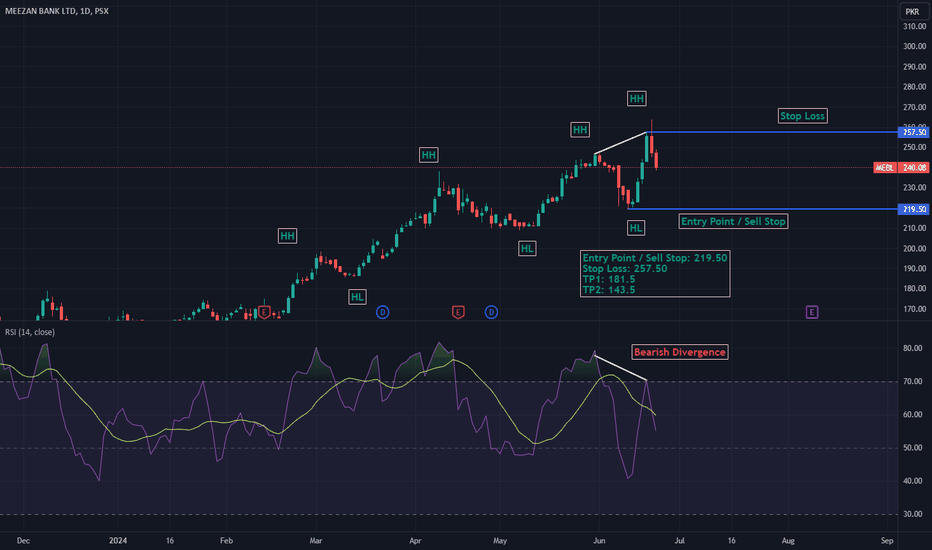Open the purple upcoming earnings E marker
This screenshot has width=932, height=550.
pos(812,312)
